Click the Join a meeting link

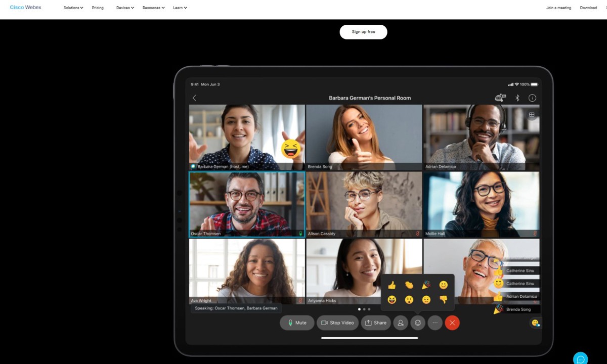pos(558,8)
